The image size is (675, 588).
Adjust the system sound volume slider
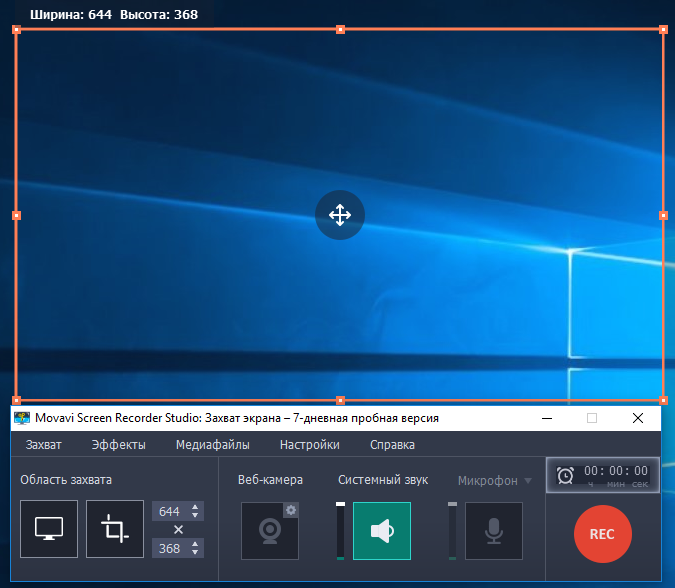click(341, 531)
